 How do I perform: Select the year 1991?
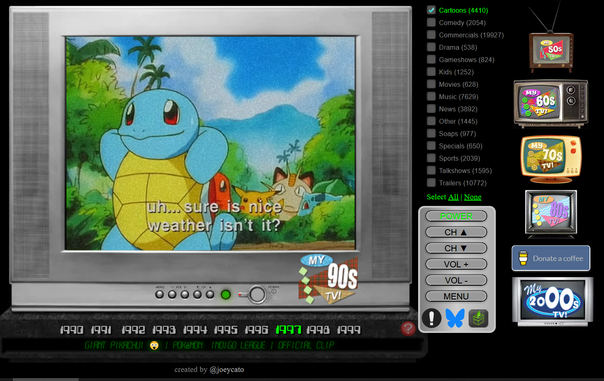tap(101, 330)
